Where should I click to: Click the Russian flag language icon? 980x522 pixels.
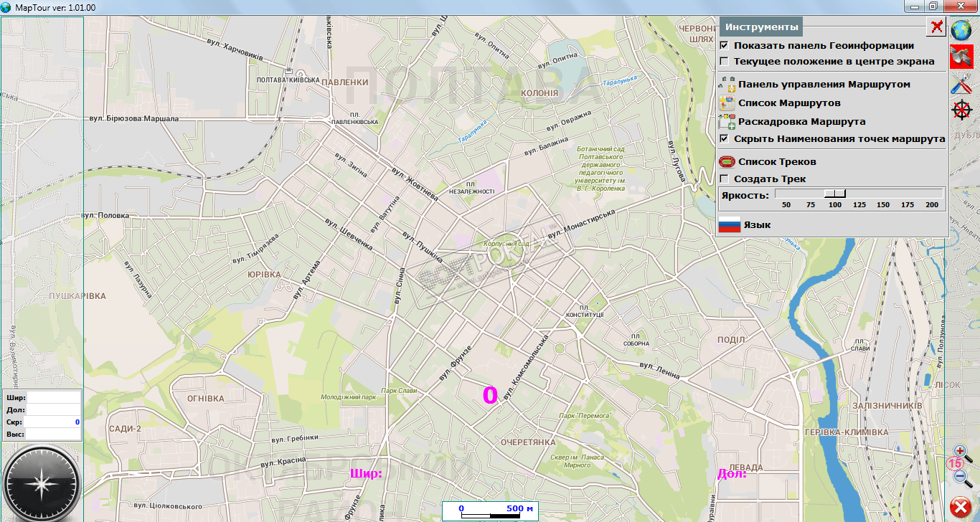(730, 224)
